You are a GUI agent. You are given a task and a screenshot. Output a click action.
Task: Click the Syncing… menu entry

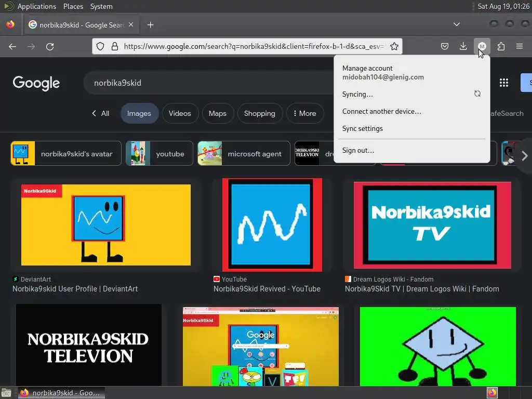point(411,94)
